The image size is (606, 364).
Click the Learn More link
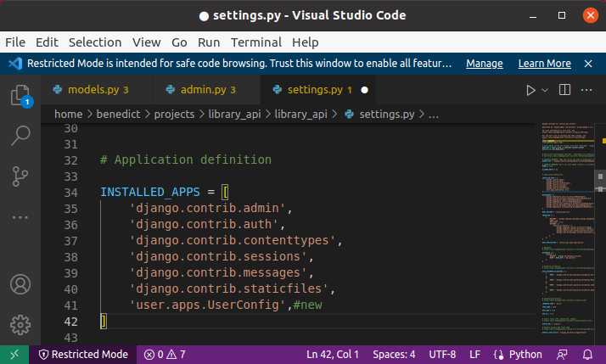(x=545, y=64)
